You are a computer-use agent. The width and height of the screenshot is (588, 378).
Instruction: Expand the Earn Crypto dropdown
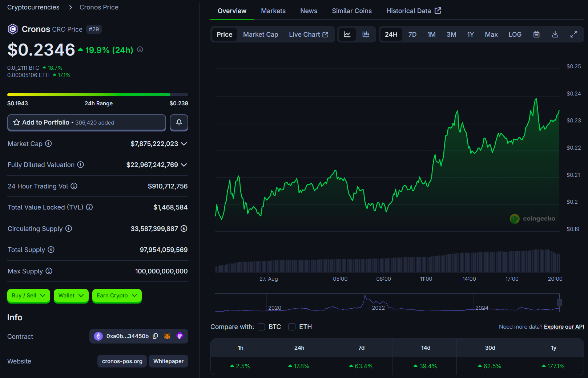tap(117, 296)
